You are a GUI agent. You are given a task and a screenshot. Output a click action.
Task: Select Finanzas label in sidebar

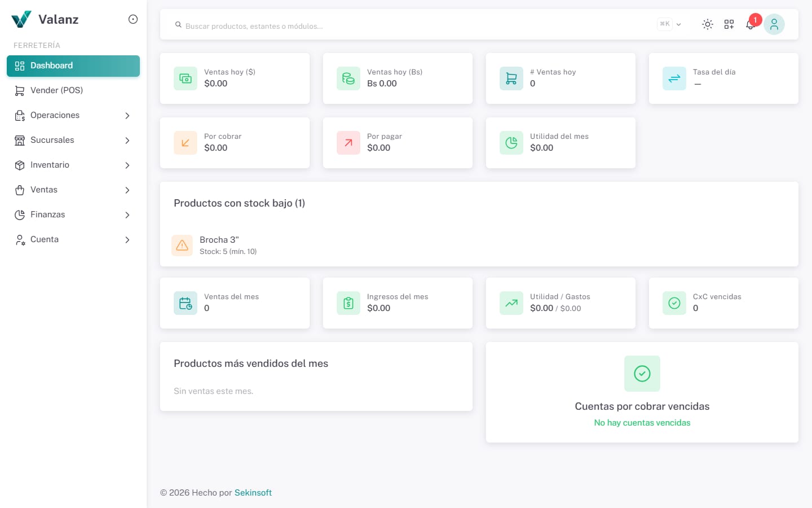tap(47, 214)
